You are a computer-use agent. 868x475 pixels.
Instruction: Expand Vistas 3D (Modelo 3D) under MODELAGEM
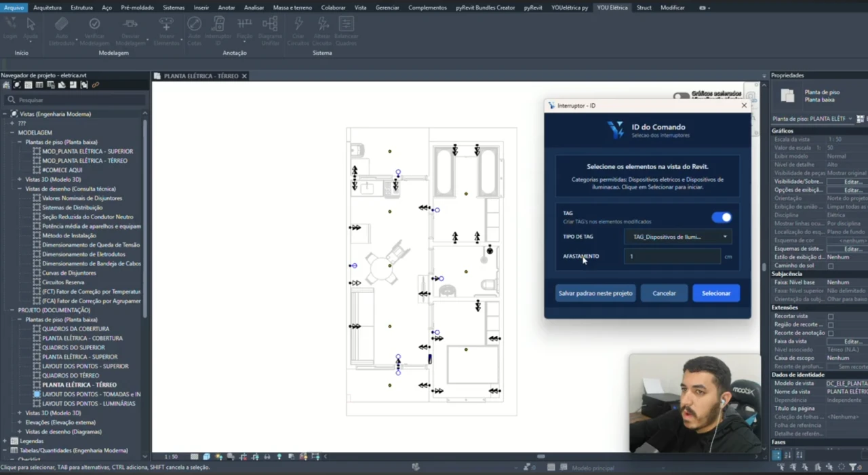20,180
